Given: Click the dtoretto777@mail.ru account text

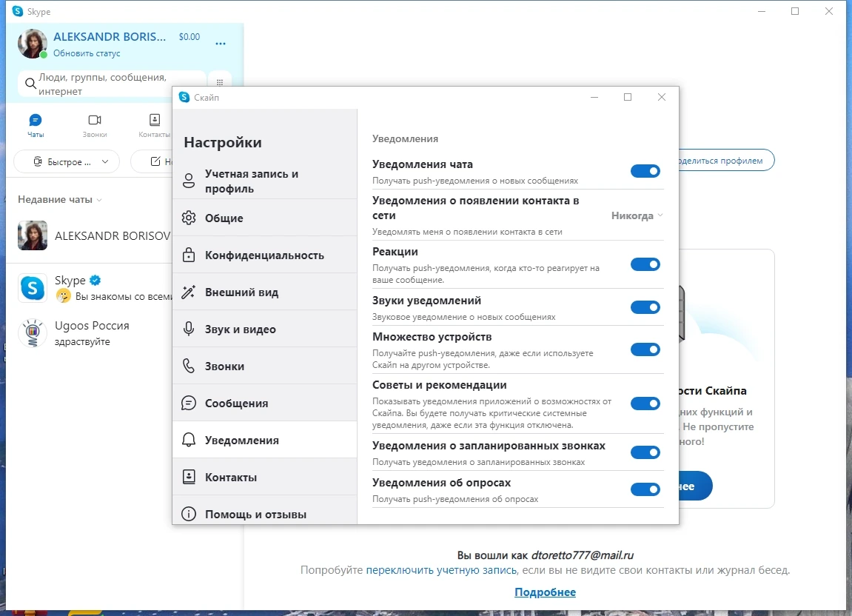Looking at the screenshot, I should point(582,555).
